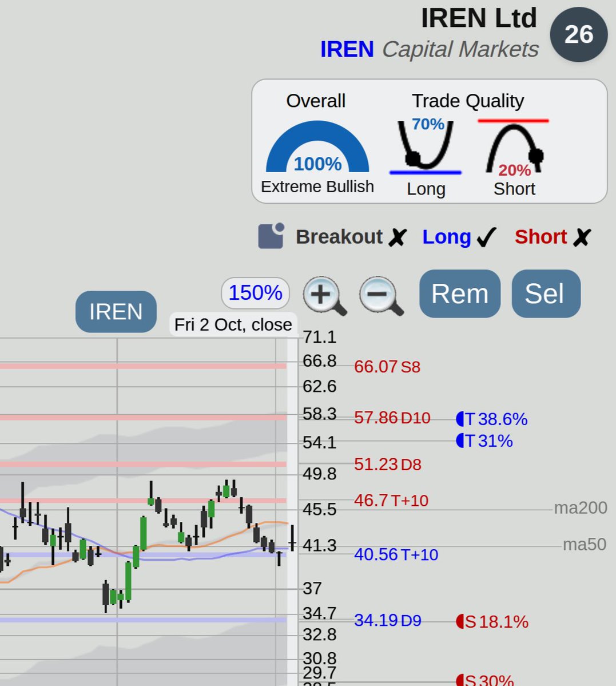The height and width of the screenshot is (686, 616).
Task: Click the 45.5 price axis value
Action: [x=319, y=510]
